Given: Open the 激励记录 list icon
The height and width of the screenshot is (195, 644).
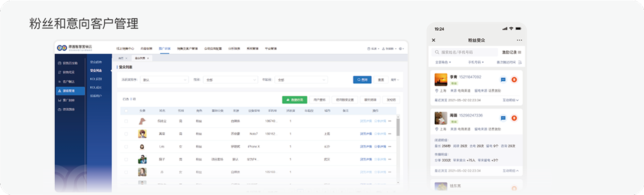Looking at the screenshot, I should [x=519, y=52].
